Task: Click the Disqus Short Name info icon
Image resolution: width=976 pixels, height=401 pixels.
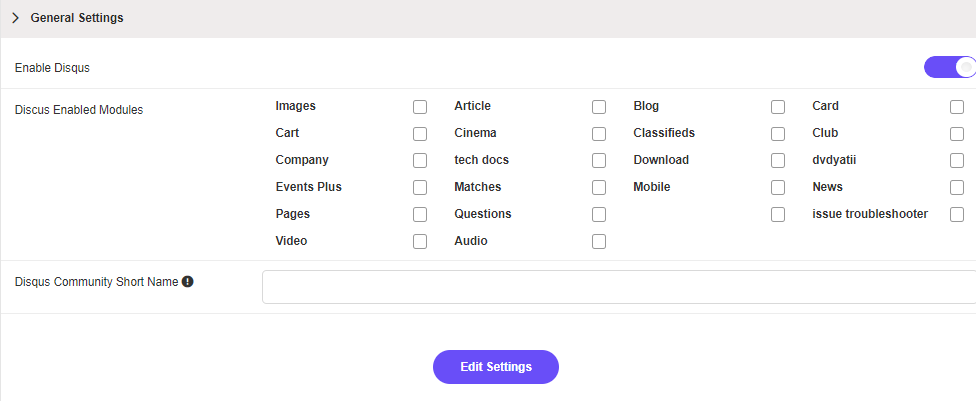Action: pyautogui.click(x=187, y=282)
